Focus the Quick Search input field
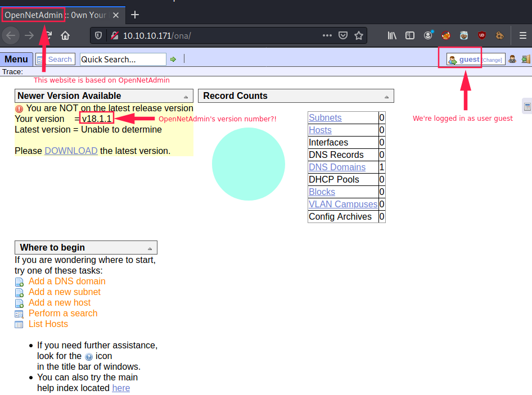Viewport: 532px width, 395px height. 123,60
